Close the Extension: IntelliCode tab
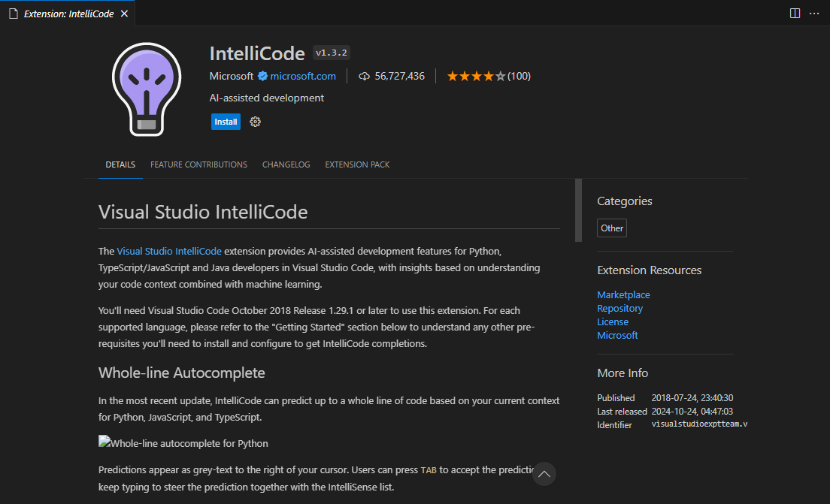The height and width of the screenshot is (504, 830). click(x=124, y=14)
